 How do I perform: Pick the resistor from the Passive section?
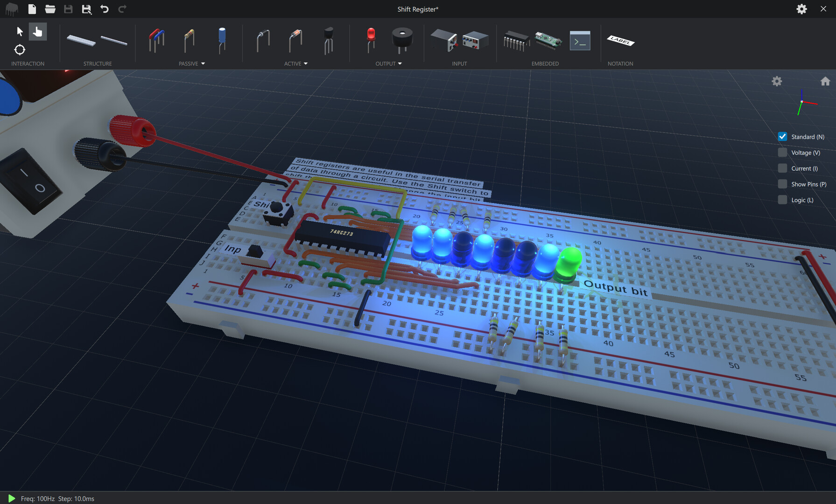(189, 41)
